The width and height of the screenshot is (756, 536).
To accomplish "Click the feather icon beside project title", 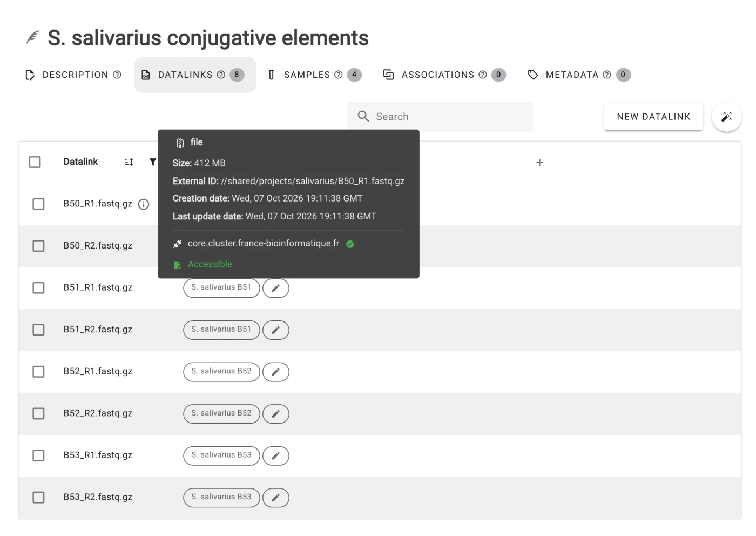I will [33, 37].
